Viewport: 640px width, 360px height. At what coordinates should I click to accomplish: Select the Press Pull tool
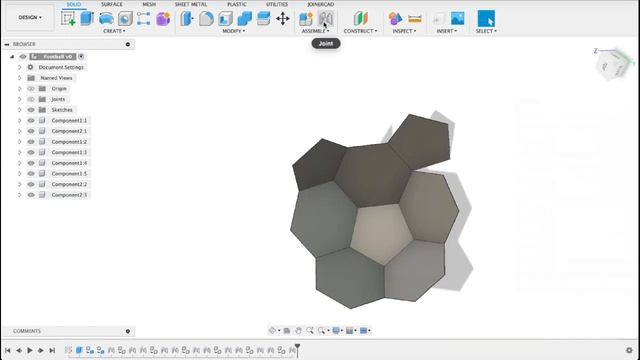187,18
